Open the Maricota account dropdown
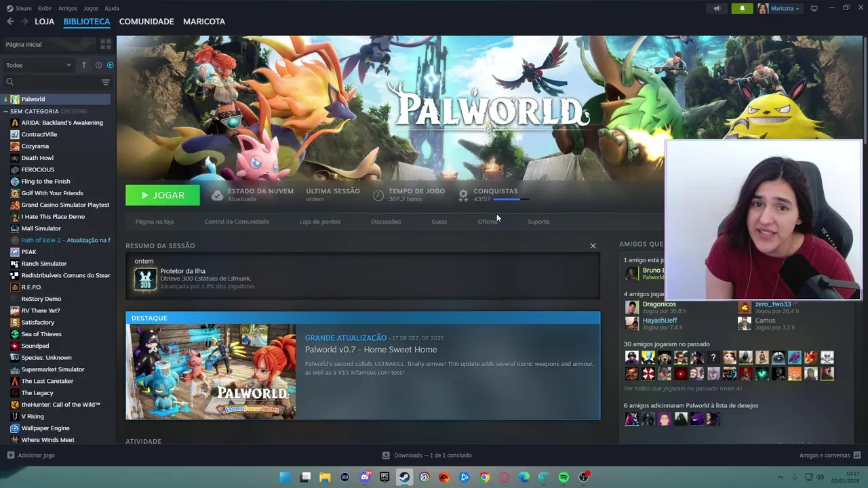This screenshot has height=488, width=868. (778, 8)
